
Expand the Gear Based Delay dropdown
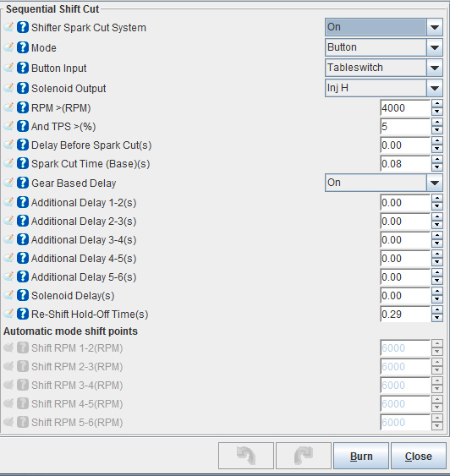point(435,183)
